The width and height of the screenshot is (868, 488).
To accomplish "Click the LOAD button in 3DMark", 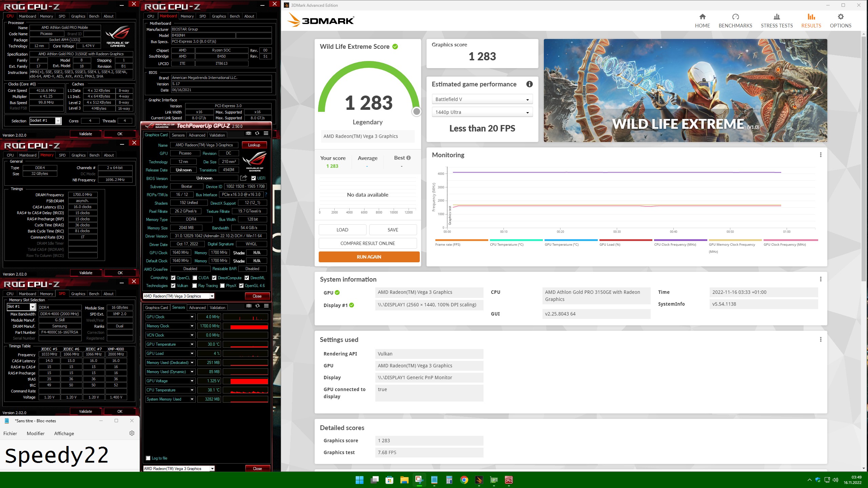I will coord(342,230).
